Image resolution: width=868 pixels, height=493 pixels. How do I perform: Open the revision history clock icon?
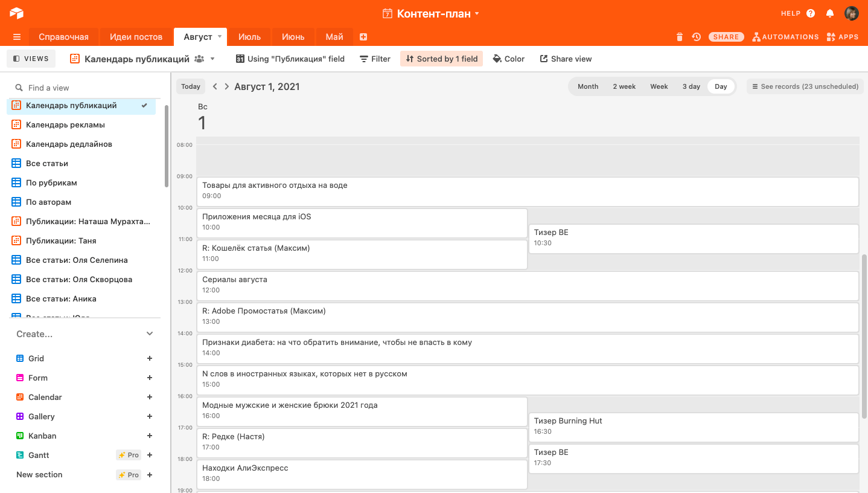coord(696,37)
